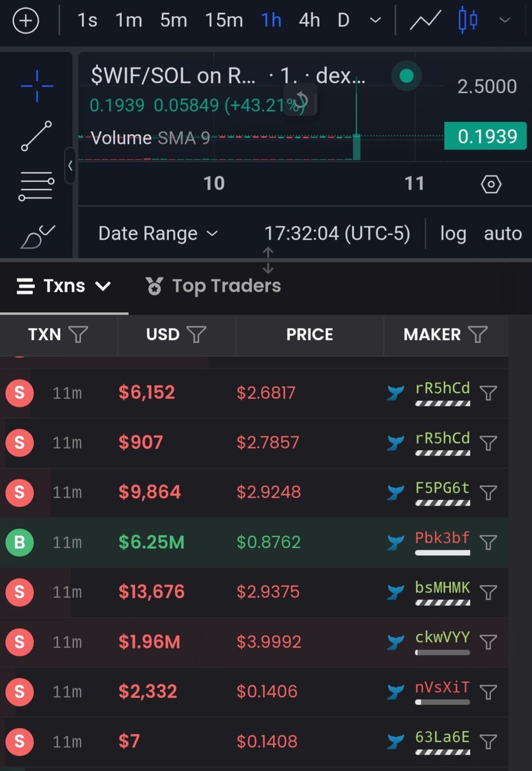Open maker ckwVYY link

click(x=442, y=637)
